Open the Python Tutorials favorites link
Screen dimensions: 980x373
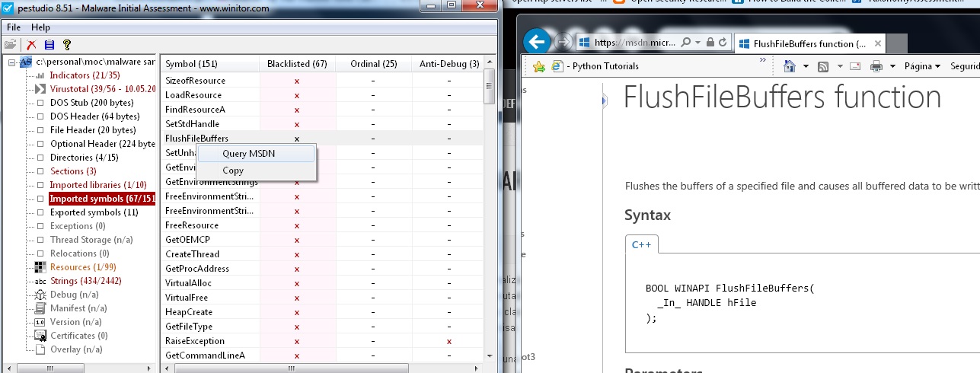tap(605, 66)
